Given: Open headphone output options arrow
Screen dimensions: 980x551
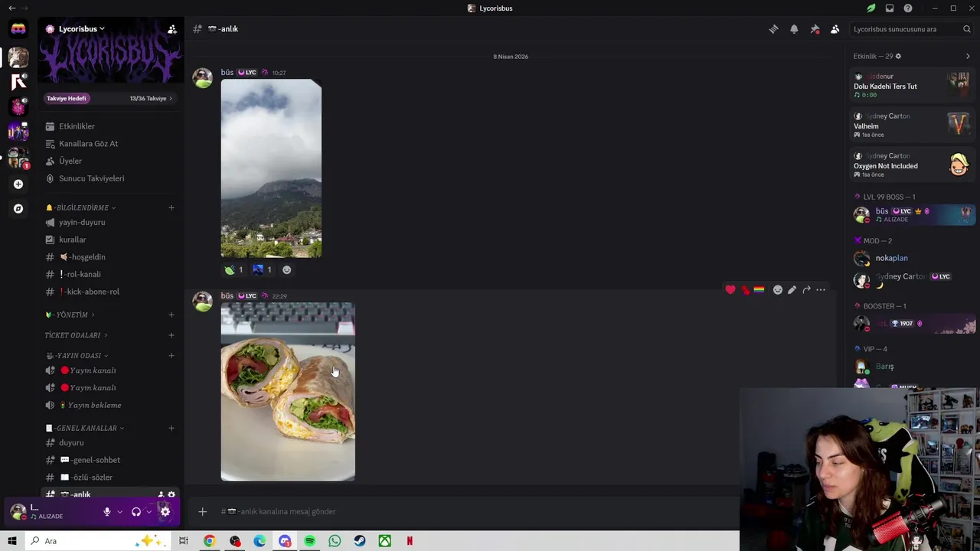Looking at the screenshot, I should [149, 512].
